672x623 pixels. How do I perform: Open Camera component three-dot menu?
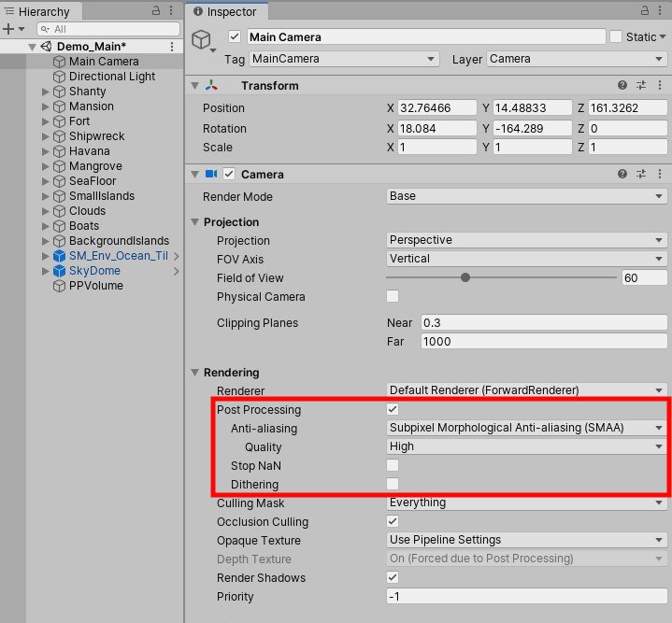(x=660, y=174)
